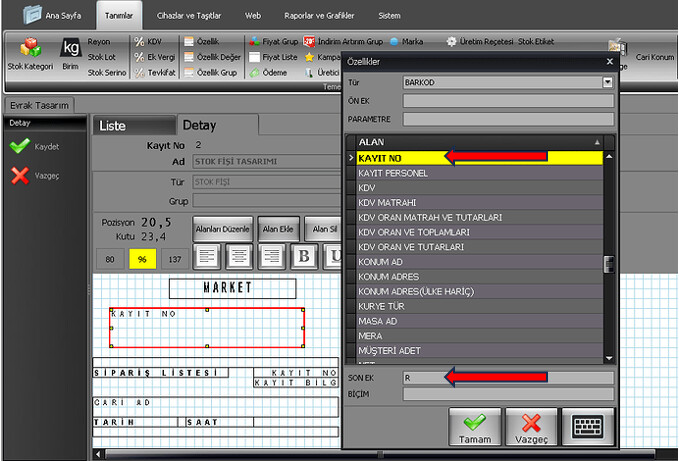Screen dimensions: 679x461
Task: Click the Vazgeç red cross in sidebar
Action: pos(20,176)
